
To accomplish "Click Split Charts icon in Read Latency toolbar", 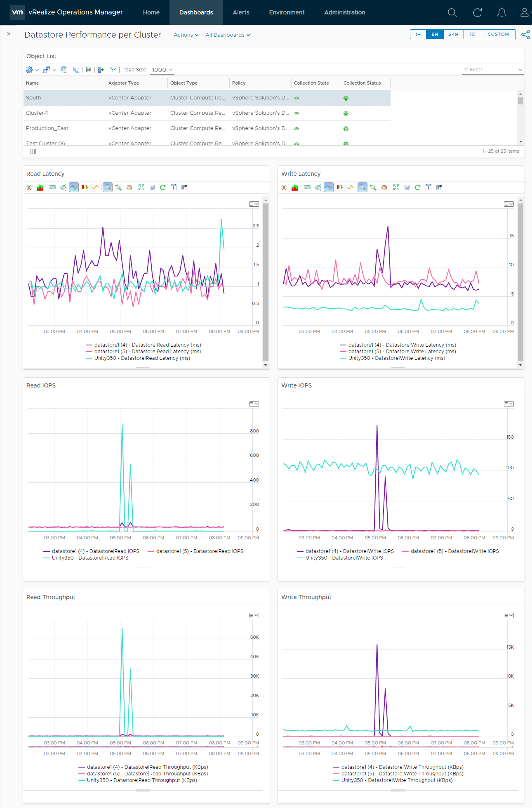I will (29, 187).
